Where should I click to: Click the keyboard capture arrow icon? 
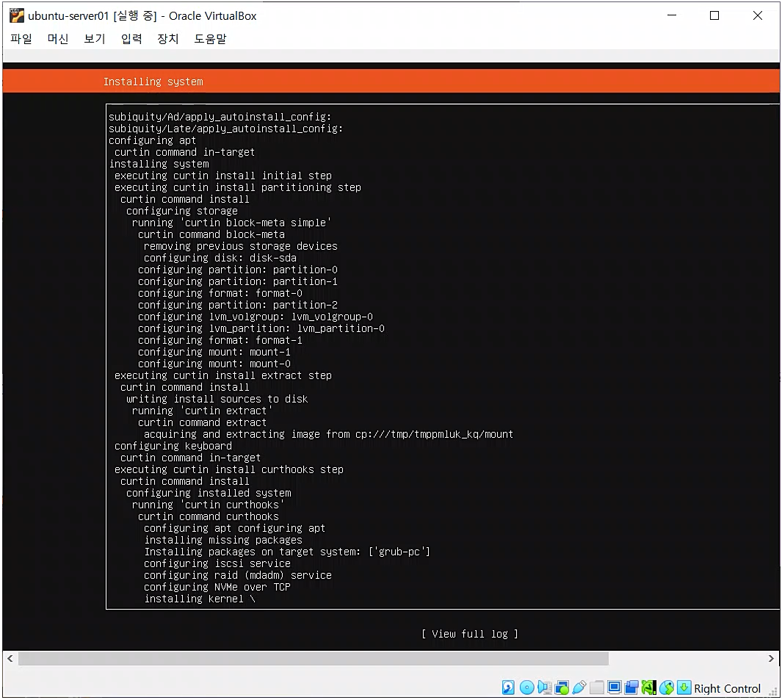684,688
